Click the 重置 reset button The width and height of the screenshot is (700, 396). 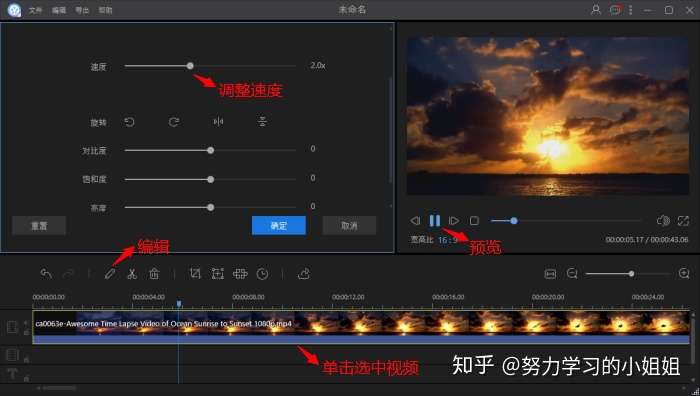pyautogui.click(x=39, y=225)
